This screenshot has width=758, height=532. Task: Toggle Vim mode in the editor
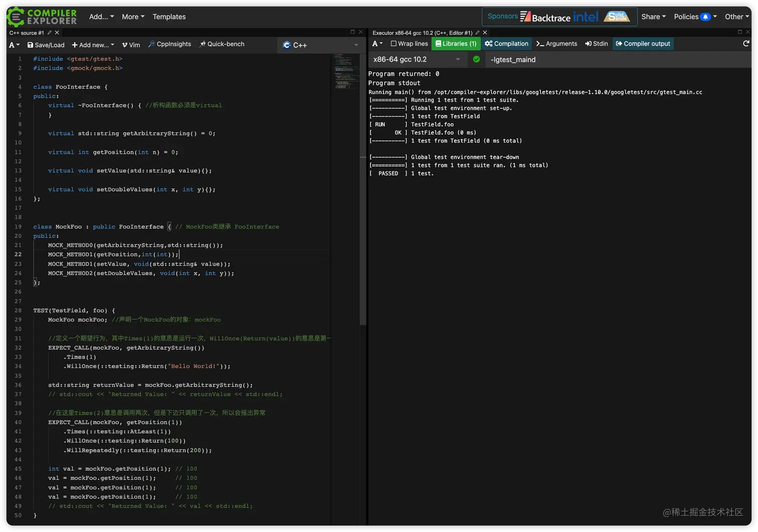(131, 45)
